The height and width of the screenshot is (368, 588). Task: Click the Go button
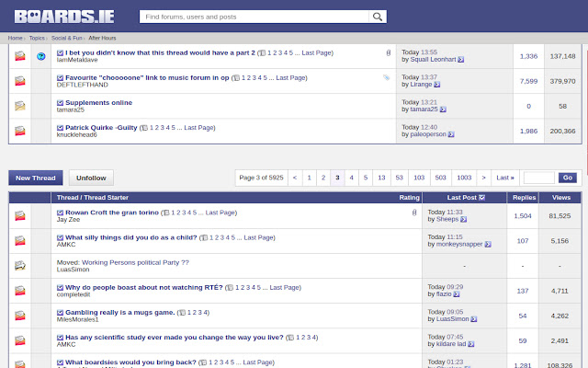(568, 178)
